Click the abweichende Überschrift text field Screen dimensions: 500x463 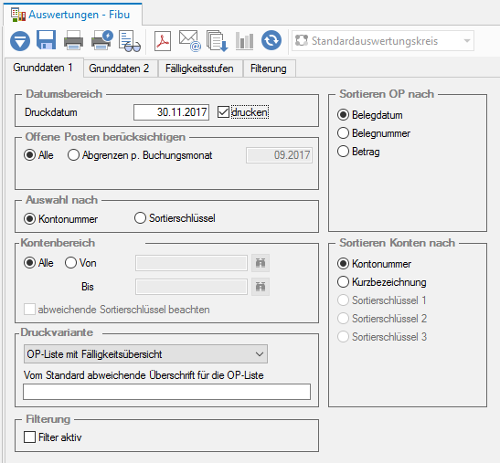(x=167, y=392)
